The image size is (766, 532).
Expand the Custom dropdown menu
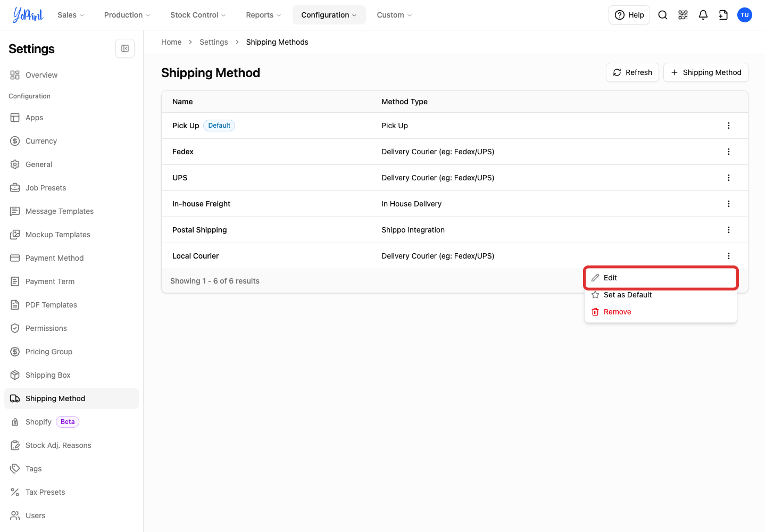pos(394,15)
